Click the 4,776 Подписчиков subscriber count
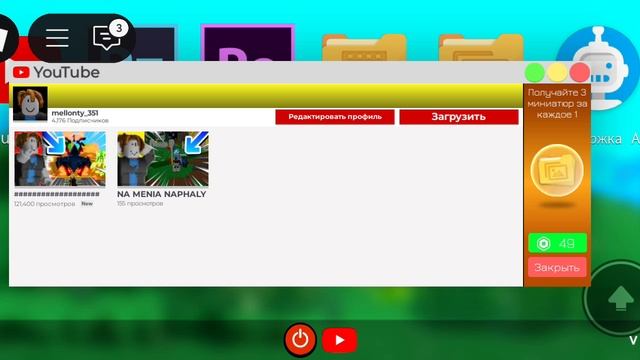This screenshot has width=640, height=360. (x=80, y=121)
